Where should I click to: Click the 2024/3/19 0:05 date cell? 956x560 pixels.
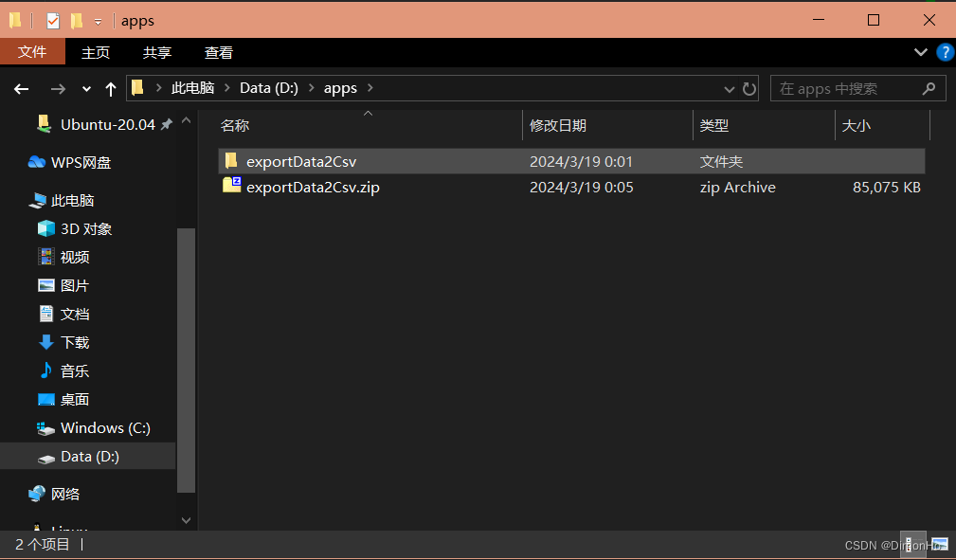(x=581, y=187)
